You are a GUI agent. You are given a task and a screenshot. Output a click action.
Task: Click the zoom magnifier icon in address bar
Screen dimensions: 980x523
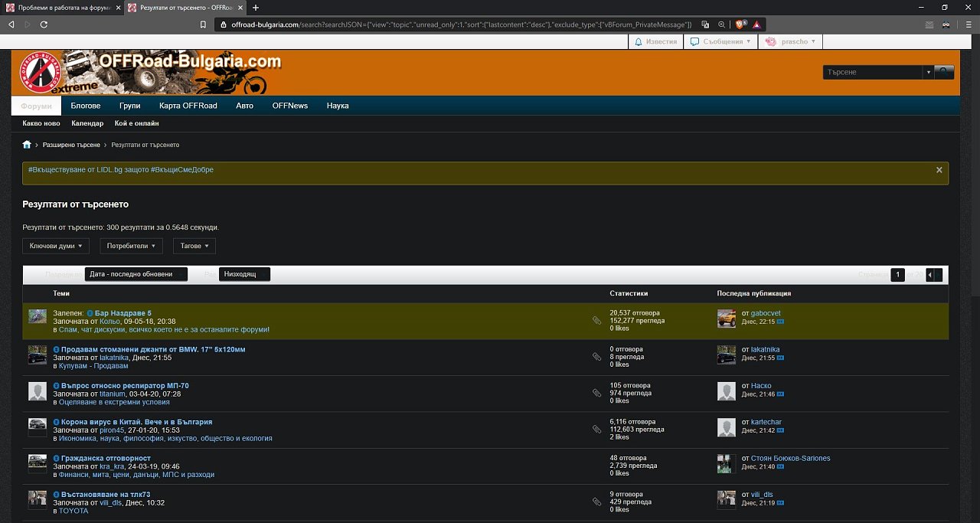(x=721, y=25)
